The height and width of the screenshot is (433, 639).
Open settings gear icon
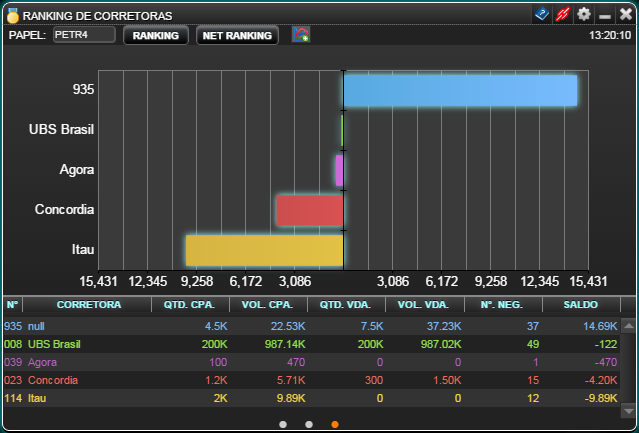(x=584, y=15)
